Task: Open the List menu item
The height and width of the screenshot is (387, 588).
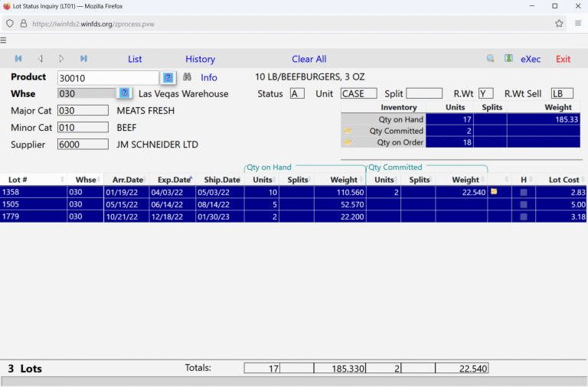Action: coord(135,59)
